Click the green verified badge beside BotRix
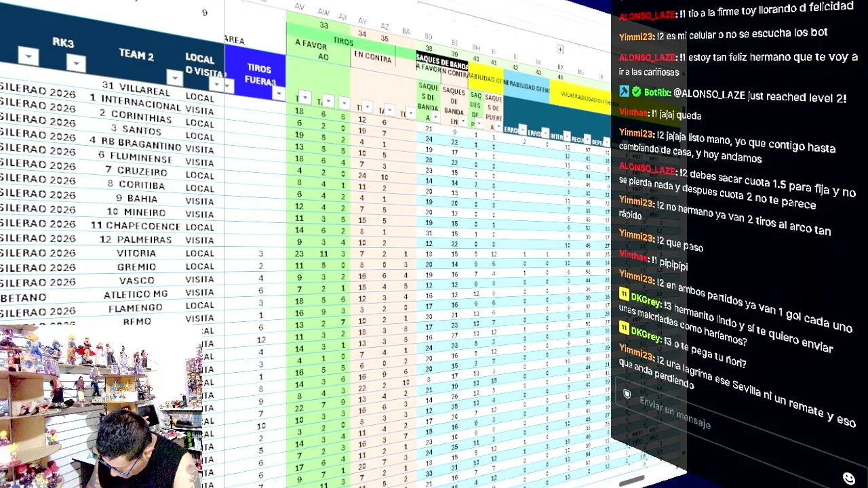 coord(636,91)
